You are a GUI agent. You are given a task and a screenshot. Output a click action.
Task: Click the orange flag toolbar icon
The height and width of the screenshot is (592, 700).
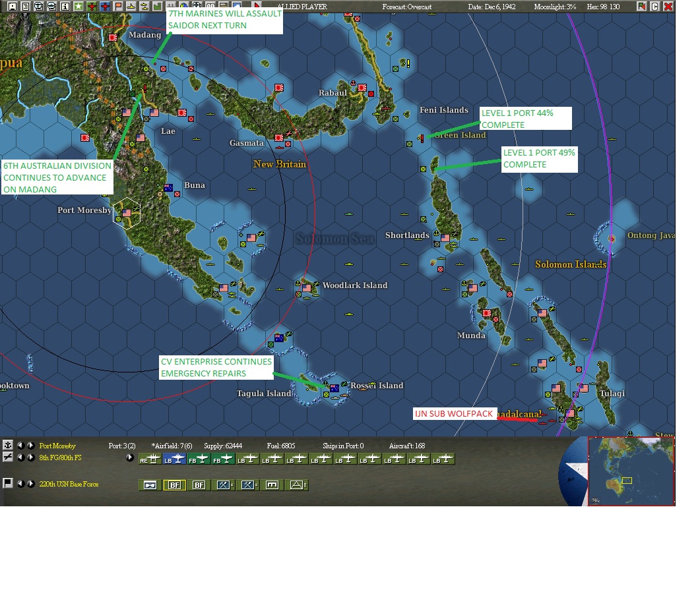pos(118,6)
